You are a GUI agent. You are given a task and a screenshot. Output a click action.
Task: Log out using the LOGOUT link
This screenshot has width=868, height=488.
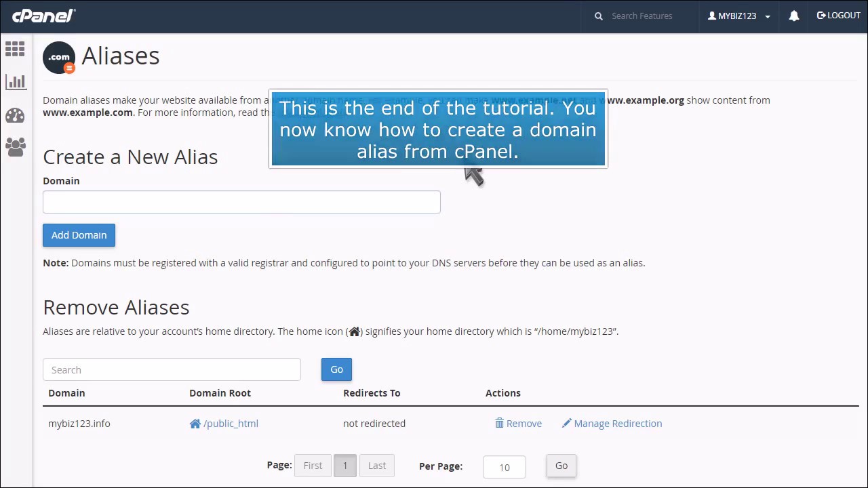(839, 16)
